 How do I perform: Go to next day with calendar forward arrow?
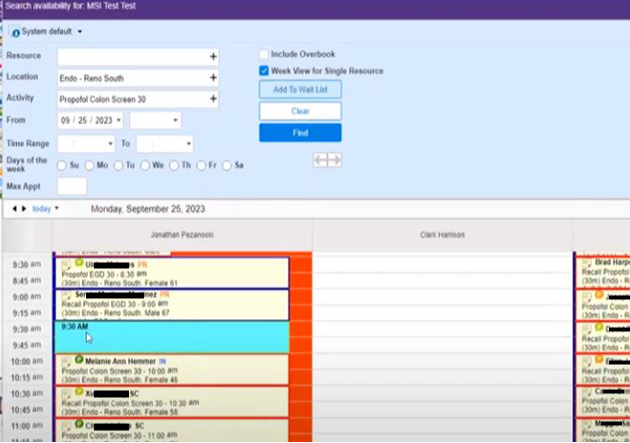click(x=24, y=209)
